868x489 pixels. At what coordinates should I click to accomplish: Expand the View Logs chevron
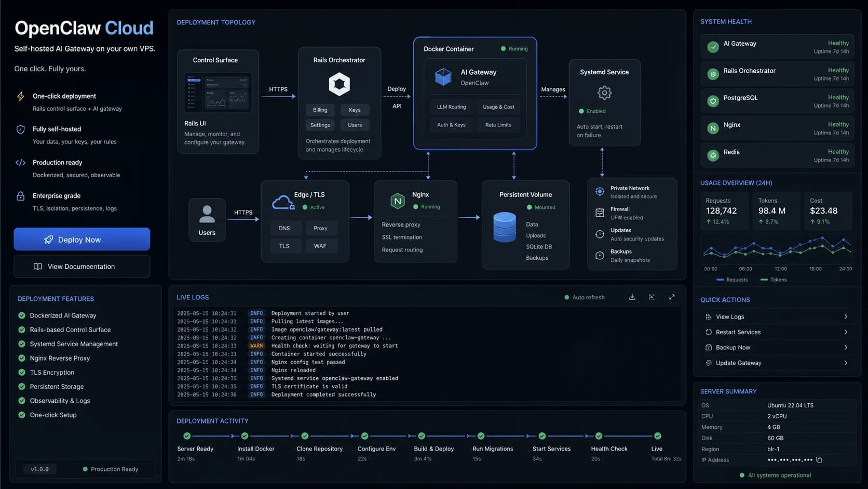846,316
